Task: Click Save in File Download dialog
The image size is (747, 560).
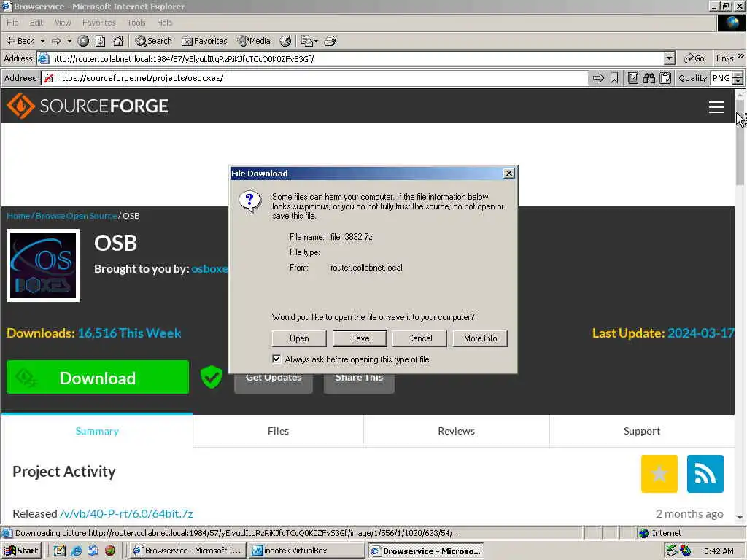Action: click(360, 338)
